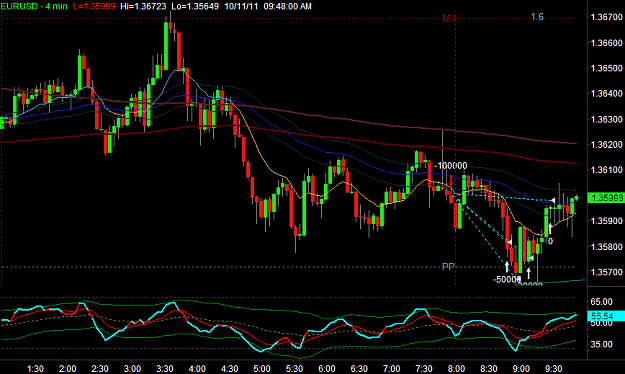This screenshot has width=625, height=374.
Task: Click the 1.35900 price axis label
Action: coord(606,221)
